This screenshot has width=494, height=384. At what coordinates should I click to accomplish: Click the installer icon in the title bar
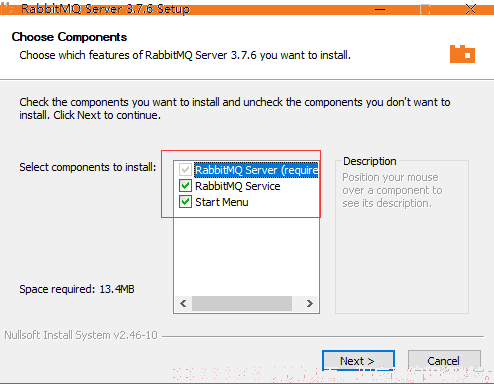[7, 8]
